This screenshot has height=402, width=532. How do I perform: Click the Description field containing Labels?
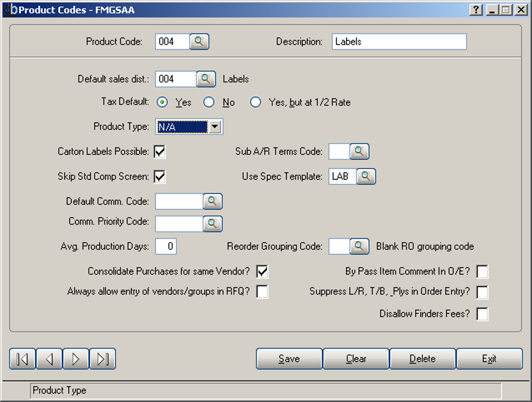399,42
